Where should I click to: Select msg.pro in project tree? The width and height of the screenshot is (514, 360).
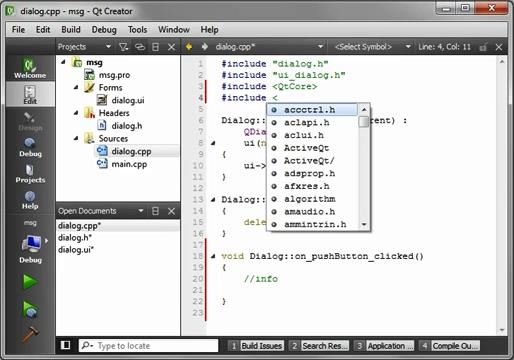pyautogui.click(x=114, y=75)
